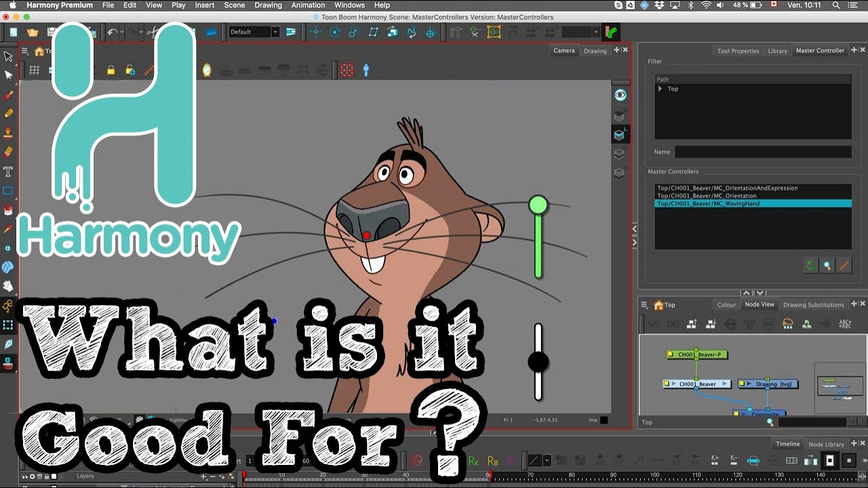Click the Undo arrow in top toolbar
Viewport: 868px width, 488px height.
(x=112, y=32)
